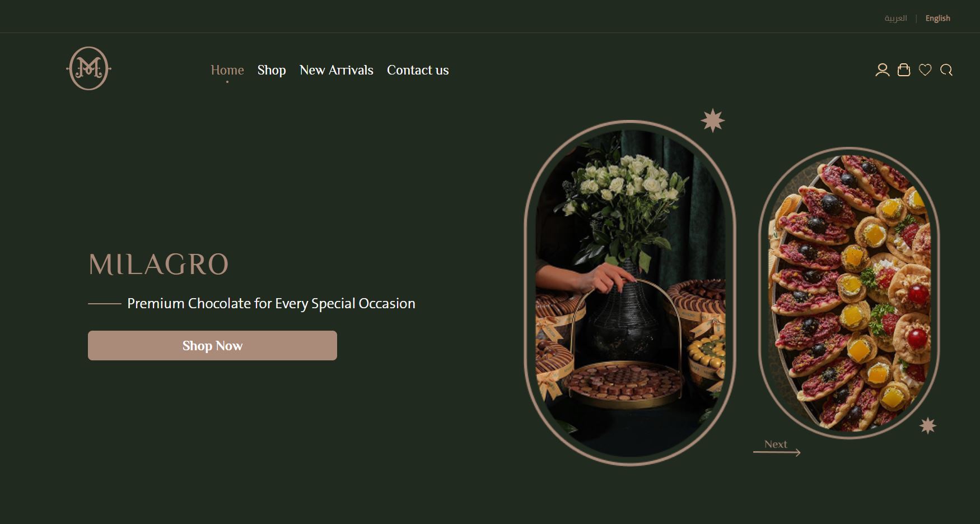Go to the Home menu item
Viewport: 980px width, 524px height.
point(227,70)
